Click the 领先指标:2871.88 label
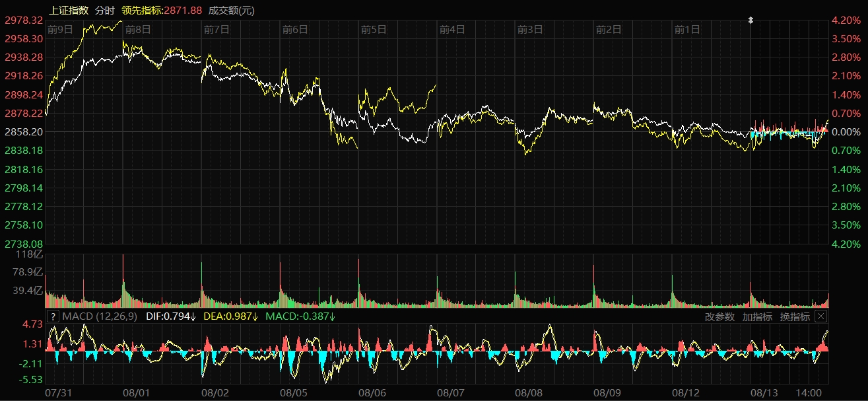 click(x=162, y=10)
